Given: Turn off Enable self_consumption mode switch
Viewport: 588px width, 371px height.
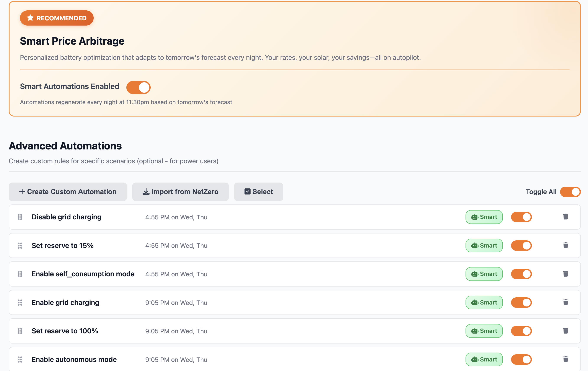Looking at the screenshot, I should click(x=521, y=274).
